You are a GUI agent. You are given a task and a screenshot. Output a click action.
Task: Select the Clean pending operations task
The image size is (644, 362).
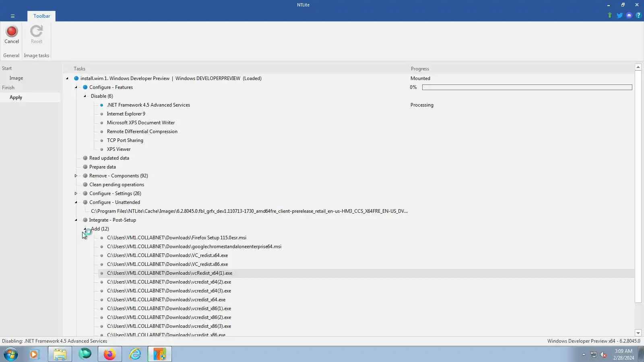pos(117,185)
